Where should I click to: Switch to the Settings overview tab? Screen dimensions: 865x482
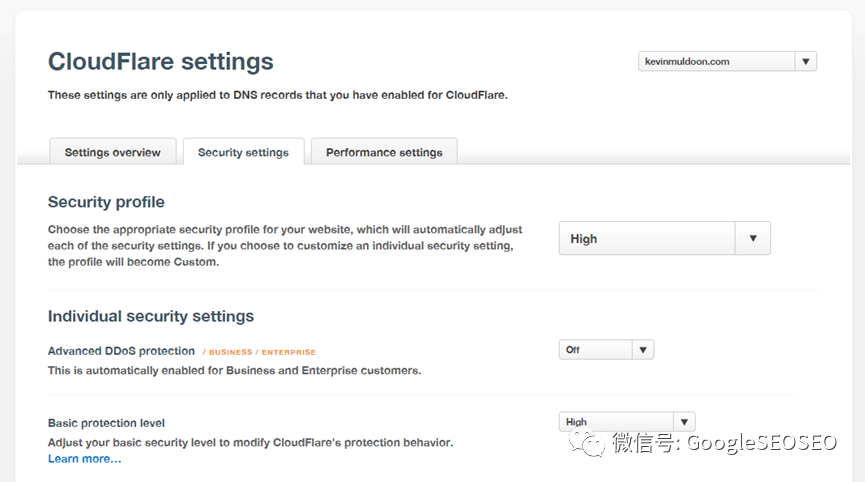click(x=113, y=152)
